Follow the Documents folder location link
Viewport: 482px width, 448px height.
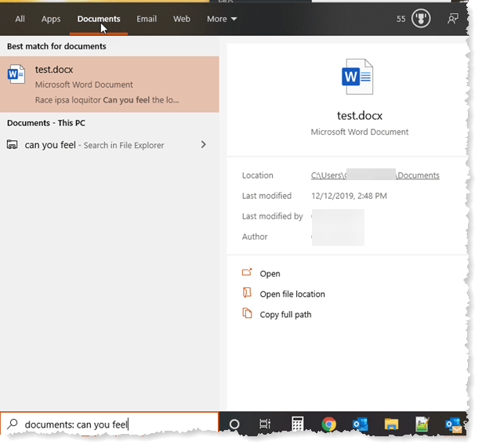375,176
